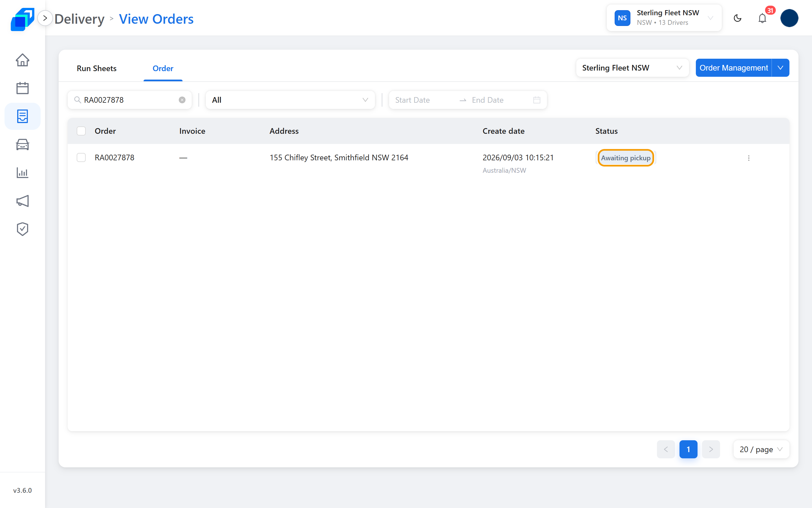Open the user profile avatar
The height and width of the screenshot is (508, 812).
pyautogui.click(x=789, y=18)
